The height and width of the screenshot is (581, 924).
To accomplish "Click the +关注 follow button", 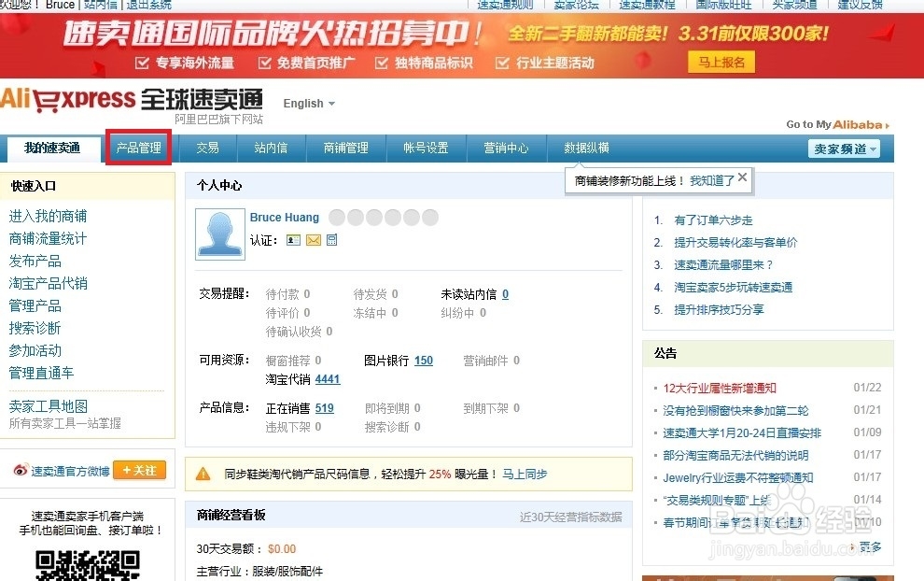I will point(140,470).
